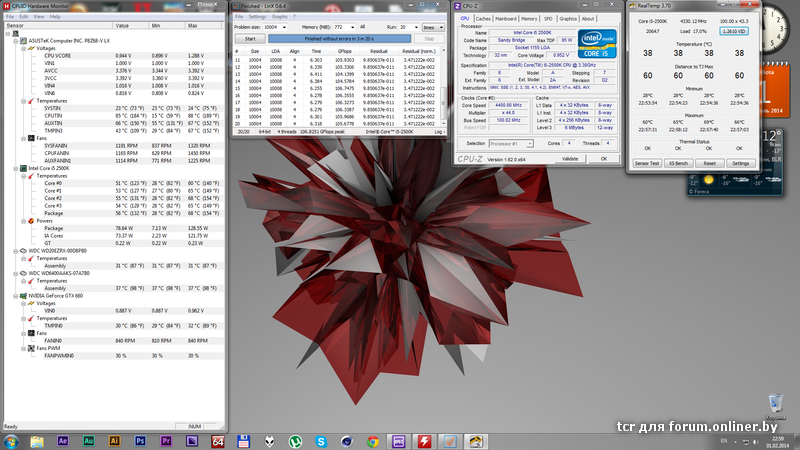
Task: Open HWMonitor File menu
Action: [10, 17]
